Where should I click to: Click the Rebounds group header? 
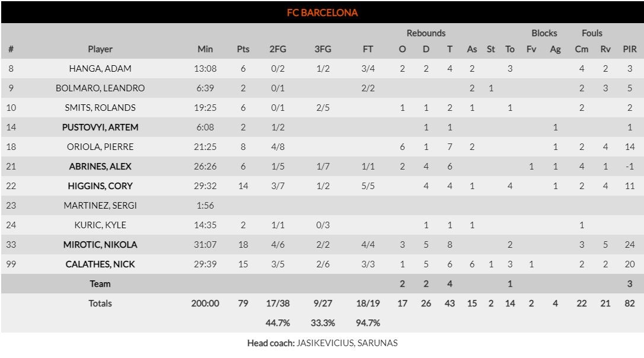(x=426, y=33)
